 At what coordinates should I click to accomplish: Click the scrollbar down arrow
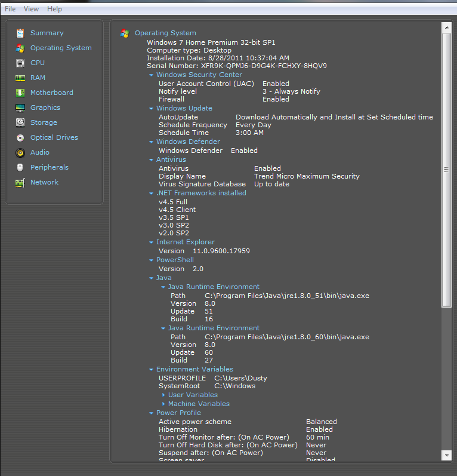(x=447, y=455)
